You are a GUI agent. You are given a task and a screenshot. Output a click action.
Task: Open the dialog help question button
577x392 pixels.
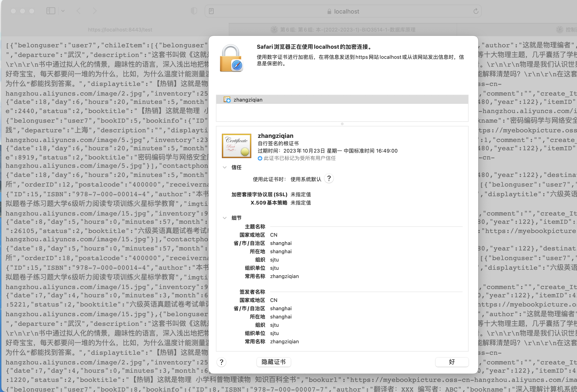[221, 362]
